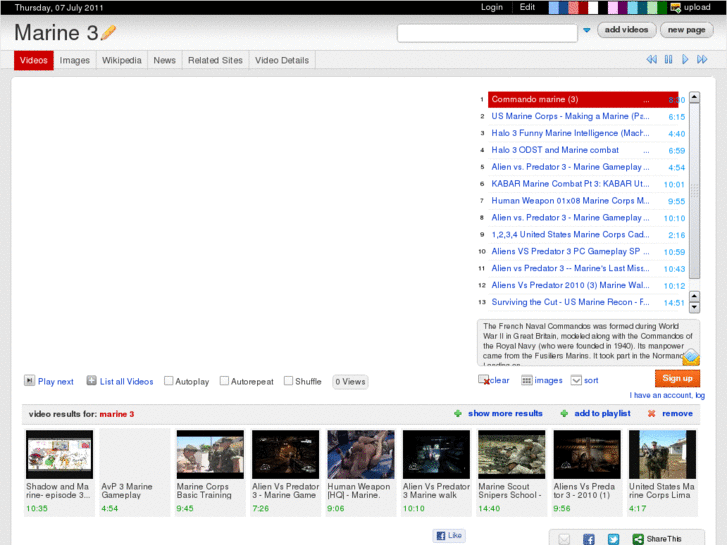Click the green plus beside show more results
The width and height of the screenshot is (727, 545).
[458, 413]
